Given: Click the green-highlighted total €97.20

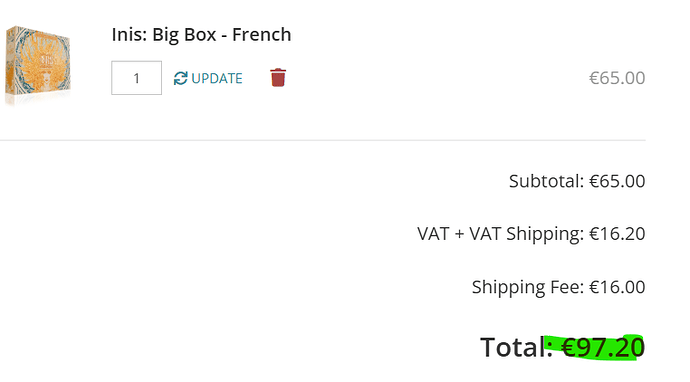Looking at the screenshot, I should click(603, 347).
